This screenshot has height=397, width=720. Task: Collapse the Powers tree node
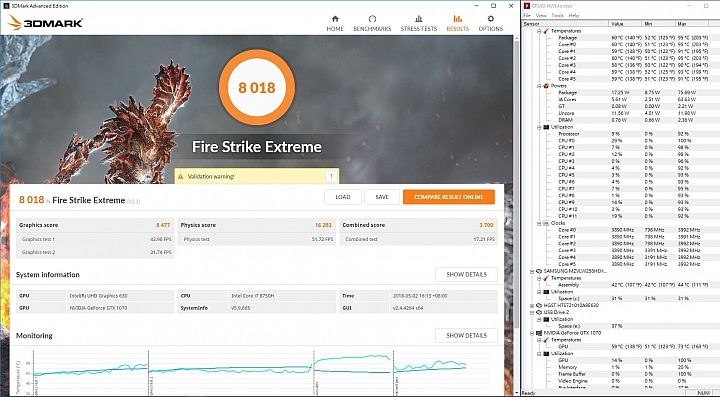[539, 86]
